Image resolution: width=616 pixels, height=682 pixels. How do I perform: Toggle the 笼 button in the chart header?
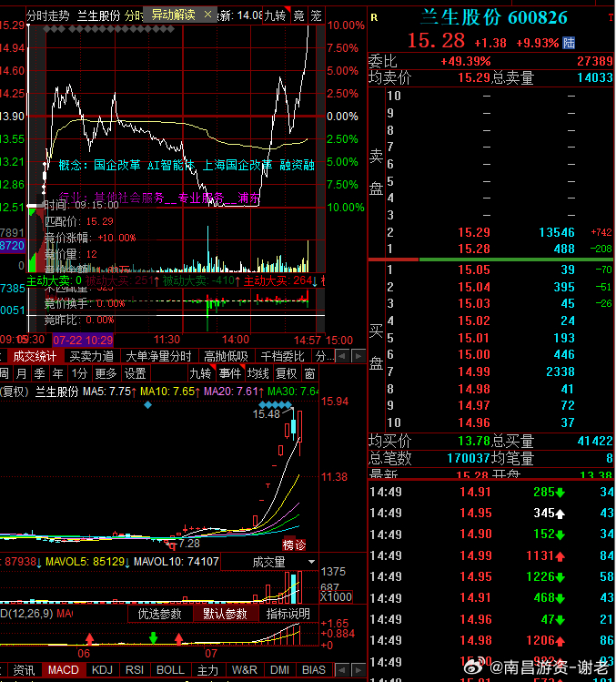pyautogui.click(x=316, y=15)
